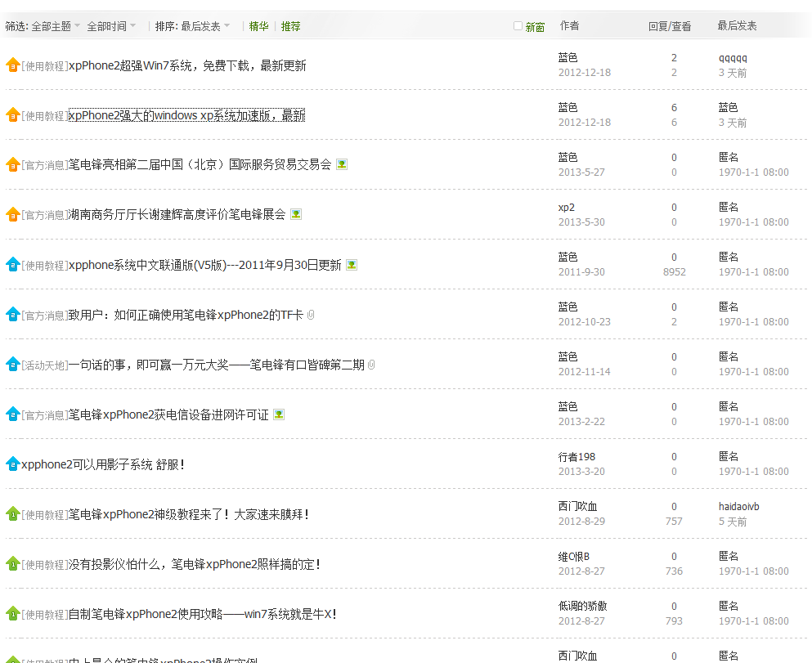This screenshot has width=812, height=663.
Task: Open thread 笔电锋亮相第二届中国（北京）国际服务贸易交易会
Action: [200, 164]
